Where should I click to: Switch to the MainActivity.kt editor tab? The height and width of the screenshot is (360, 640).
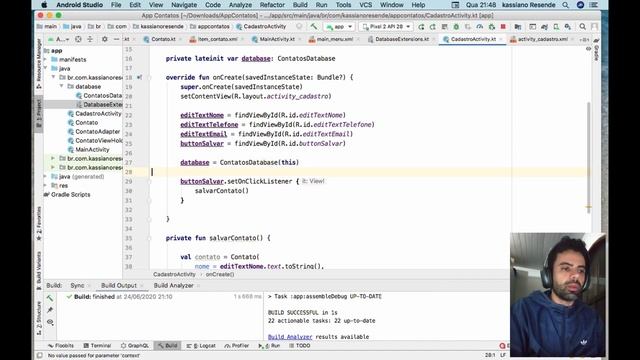pos(273,39)
